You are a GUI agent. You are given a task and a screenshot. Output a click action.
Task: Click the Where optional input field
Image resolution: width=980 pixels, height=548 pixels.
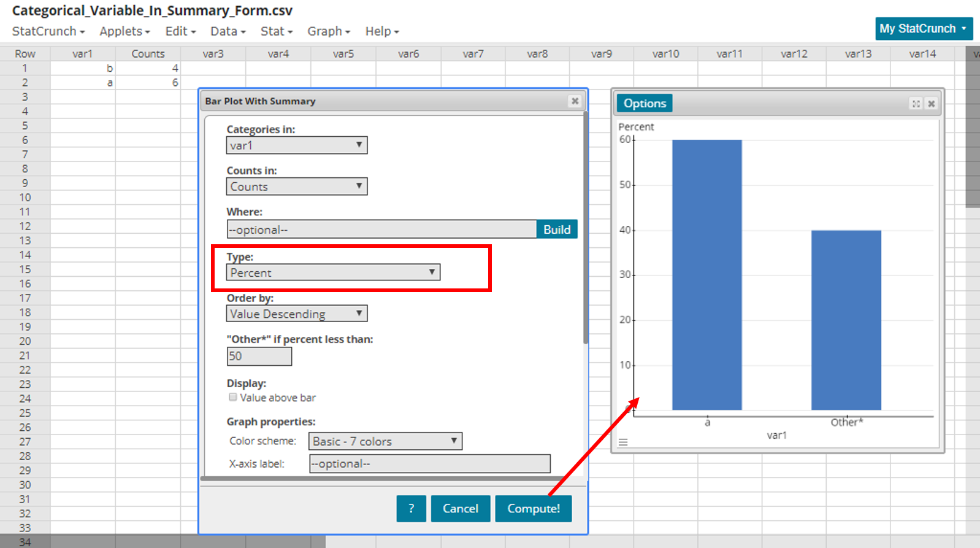pyautogui.click(x=381, y=230)
